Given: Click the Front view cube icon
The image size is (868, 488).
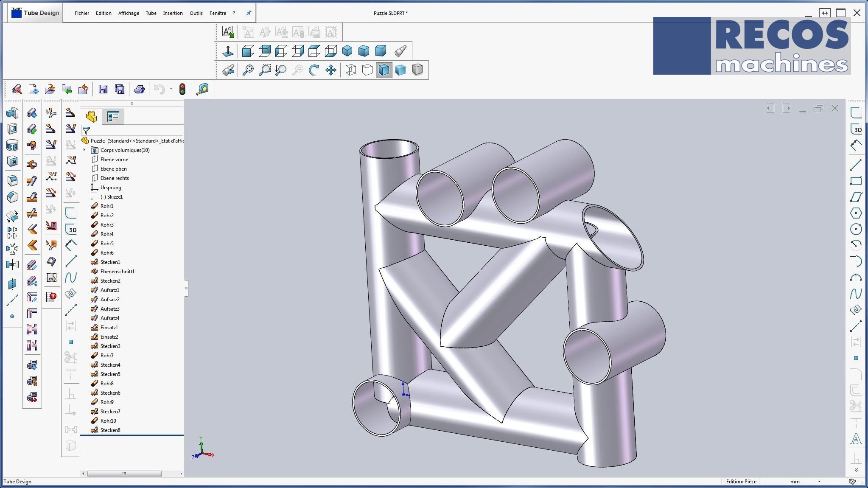Looking at the screenshot, I should pyautogui.click(x=248, y=51).
